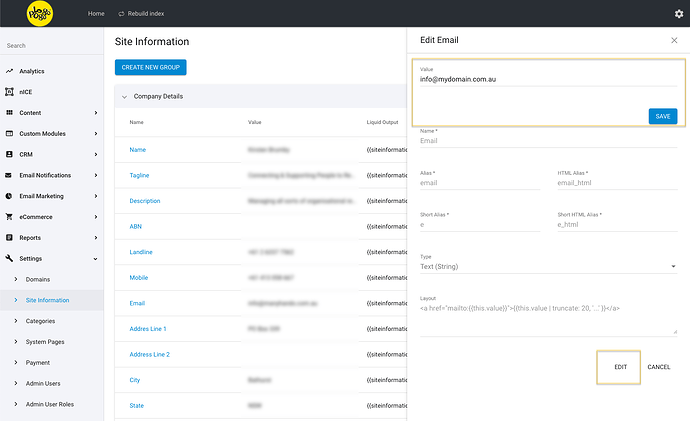
Task: Open System Pages under Settings
Action: click(x=45, y=342)
